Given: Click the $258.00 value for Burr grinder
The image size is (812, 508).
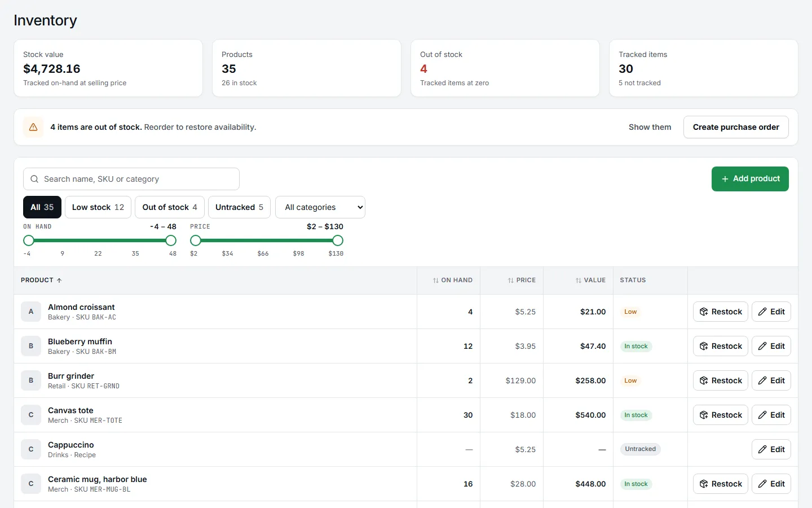Looking at the screenshot, I should point(590,380).
